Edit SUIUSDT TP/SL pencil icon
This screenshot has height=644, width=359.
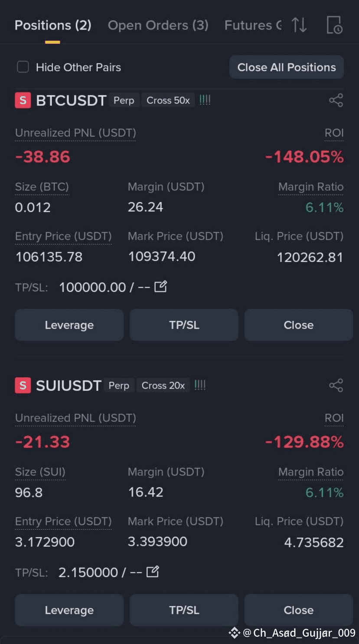tap(153, 572)
